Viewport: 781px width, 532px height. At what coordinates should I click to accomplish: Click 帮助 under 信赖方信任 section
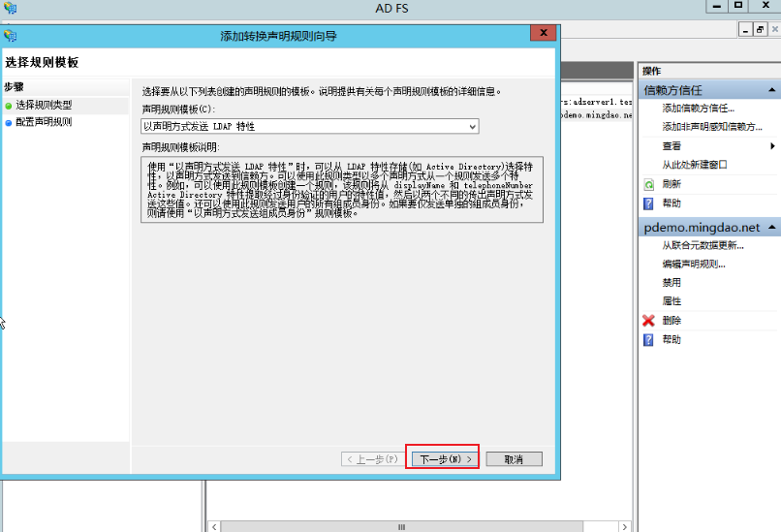(672, 203)
